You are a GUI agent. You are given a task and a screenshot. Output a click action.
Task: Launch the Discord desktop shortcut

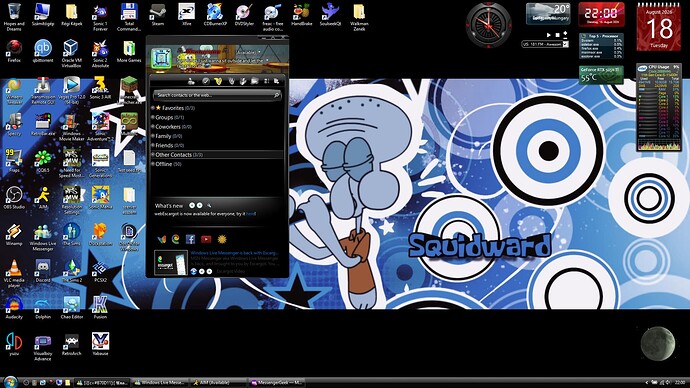(43, 271)
